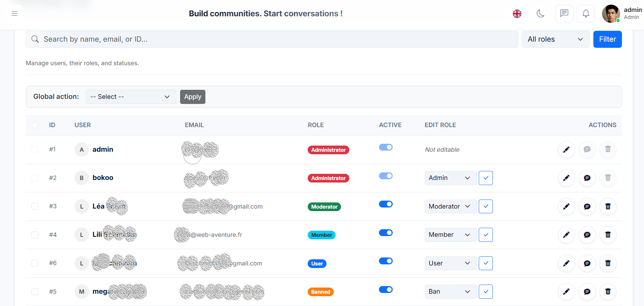Open the Global action select dropdown
This screenshot has width=644, height=306.
click(x=131, y=97)
